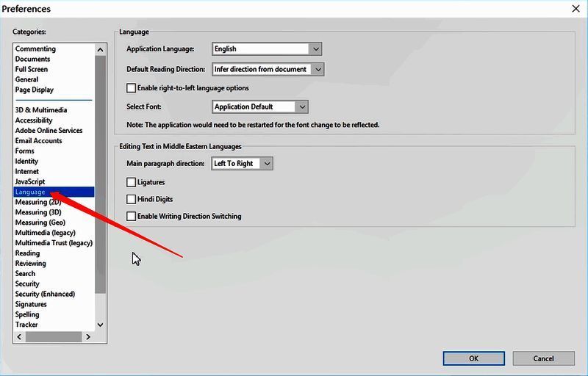This screenshot has height=376, width=588.
Task: Select the highlighted Language category
Action: pos(54,192)
